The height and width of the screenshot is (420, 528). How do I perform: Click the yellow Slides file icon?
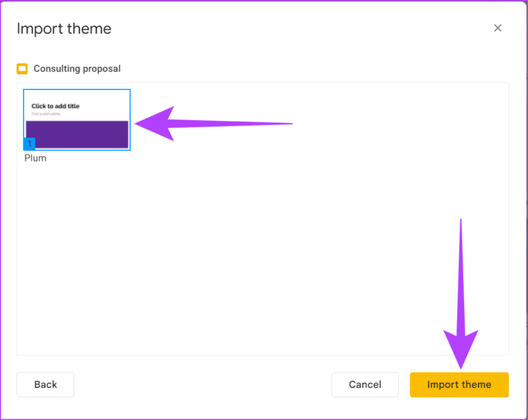[x=22, y=69]
